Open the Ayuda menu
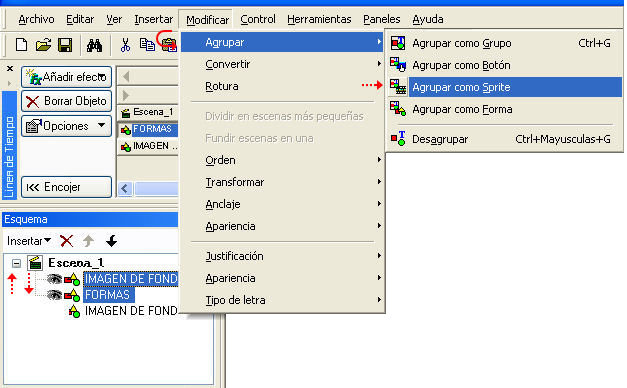627x388 pixels. pos(427,19)
